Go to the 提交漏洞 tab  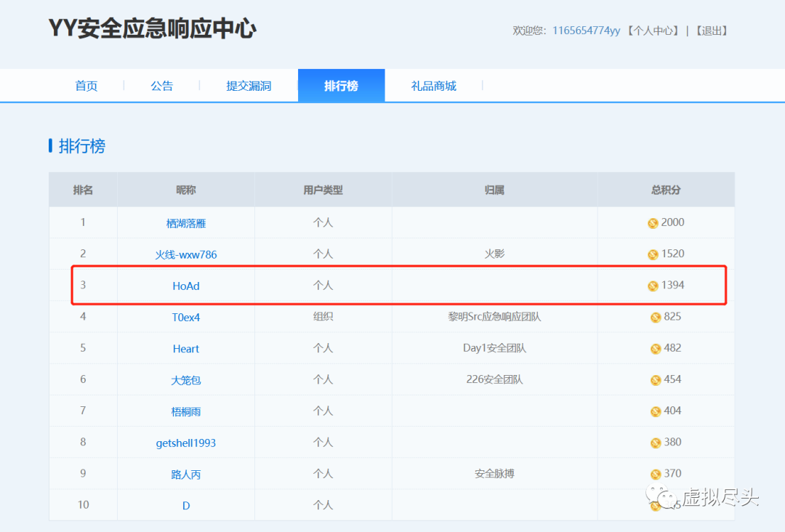(x=249, y=86)
